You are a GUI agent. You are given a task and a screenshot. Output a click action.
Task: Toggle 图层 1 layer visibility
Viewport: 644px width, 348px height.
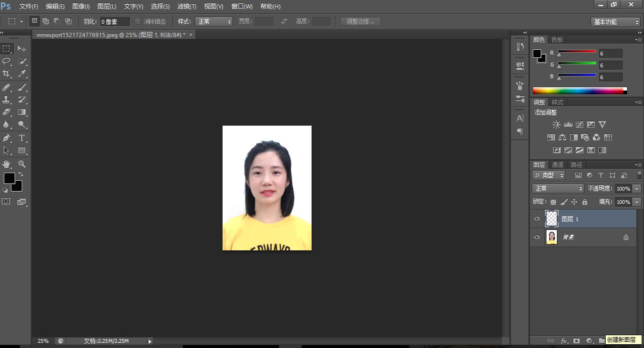coord(537,219)
